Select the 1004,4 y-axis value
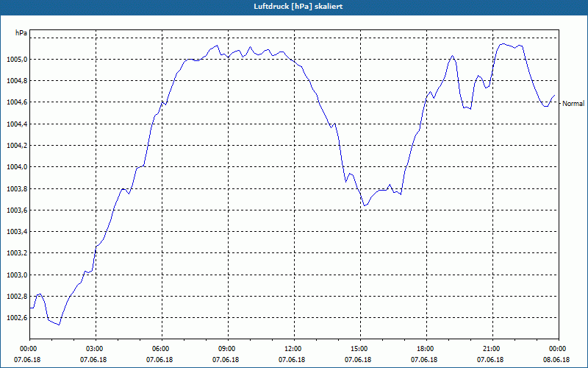Image resolution: width=588 pixels, height=368 pixels. click(17, 124)
